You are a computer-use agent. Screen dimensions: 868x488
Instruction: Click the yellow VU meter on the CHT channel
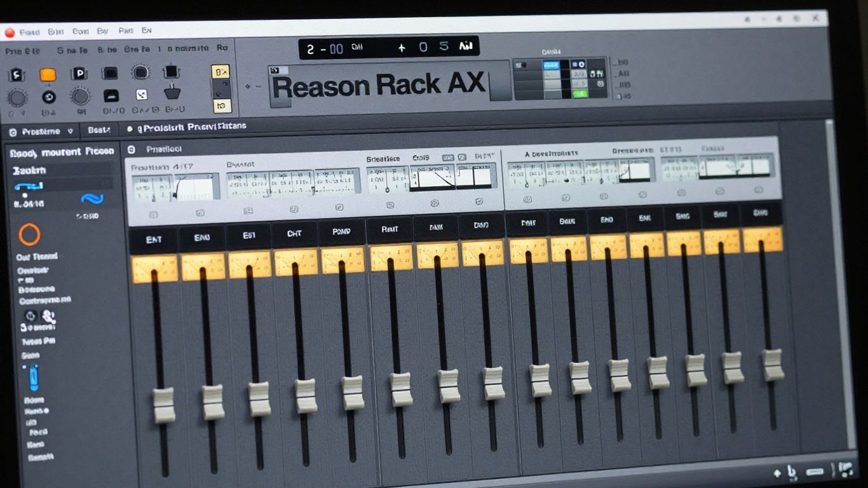(295, 262)
